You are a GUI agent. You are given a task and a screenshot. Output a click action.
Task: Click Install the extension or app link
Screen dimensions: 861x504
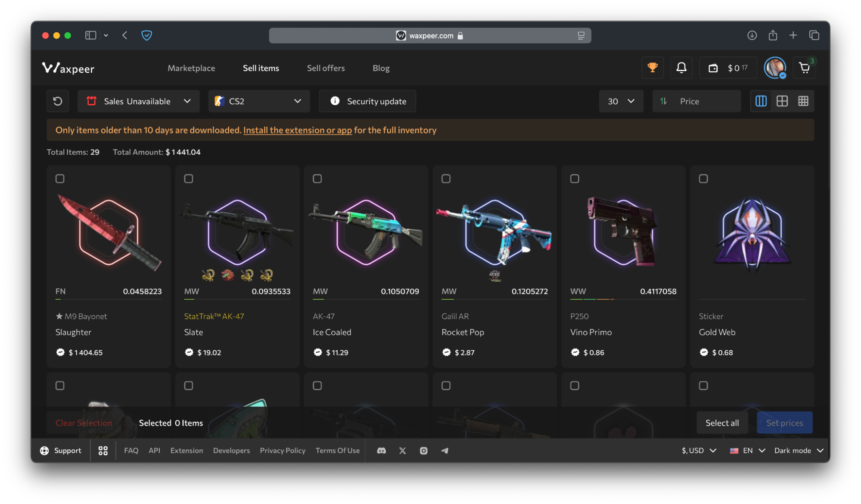pyautogui.click(x=298, y=130)
